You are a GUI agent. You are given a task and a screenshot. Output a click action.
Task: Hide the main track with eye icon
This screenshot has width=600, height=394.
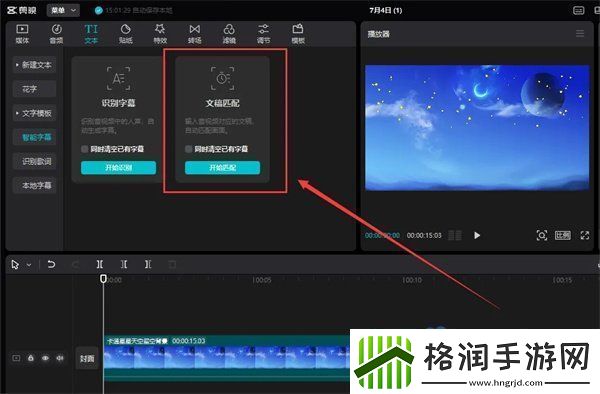(45, 358)
